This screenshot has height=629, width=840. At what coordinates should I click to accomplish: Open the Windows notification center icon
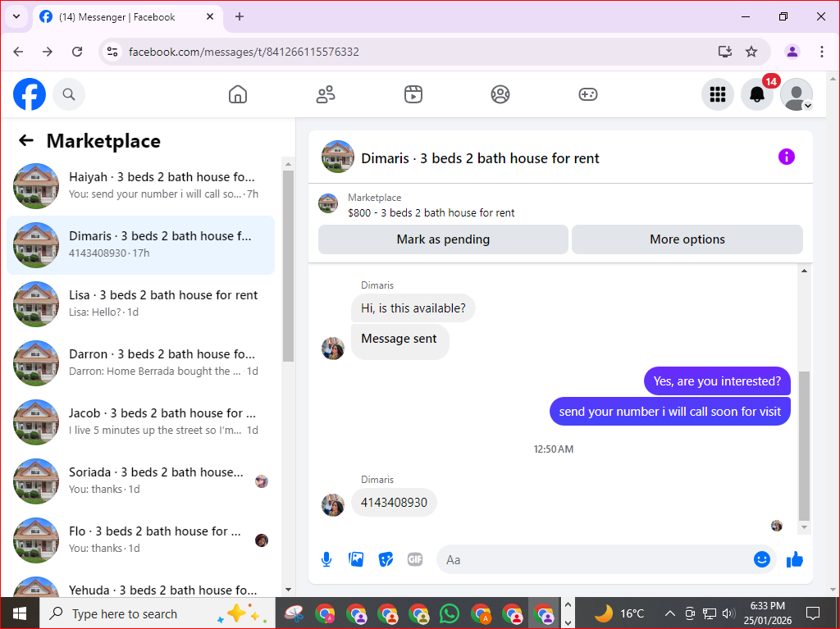point(813,613)
